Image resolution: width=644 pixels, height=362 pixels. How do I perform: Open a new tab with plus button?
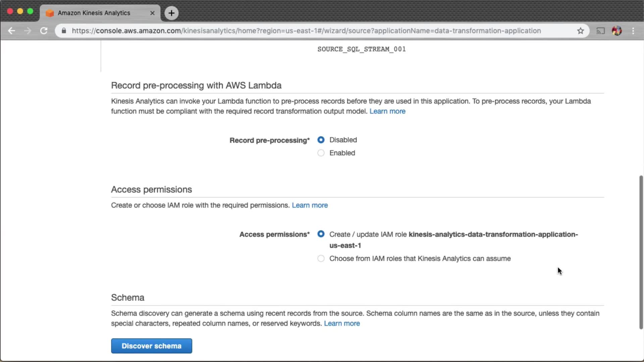pos(171,13)
